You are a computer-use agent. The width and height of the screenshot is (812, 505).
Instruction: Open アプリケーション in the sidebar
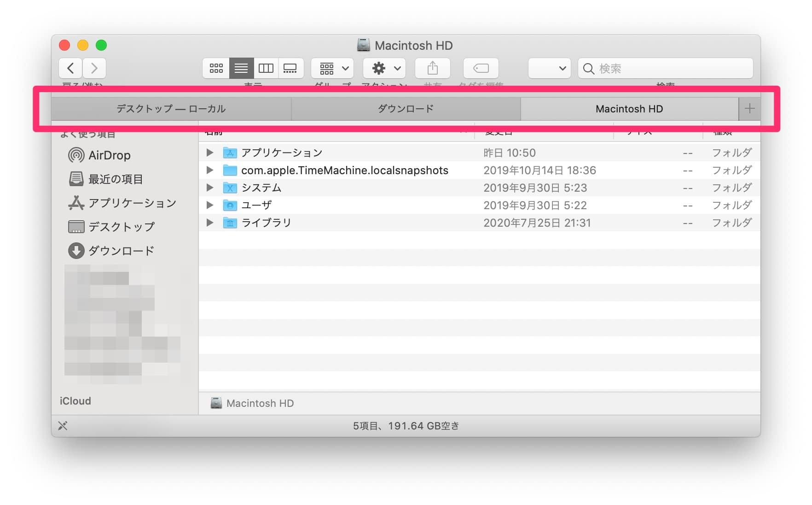tap(122, 203)
